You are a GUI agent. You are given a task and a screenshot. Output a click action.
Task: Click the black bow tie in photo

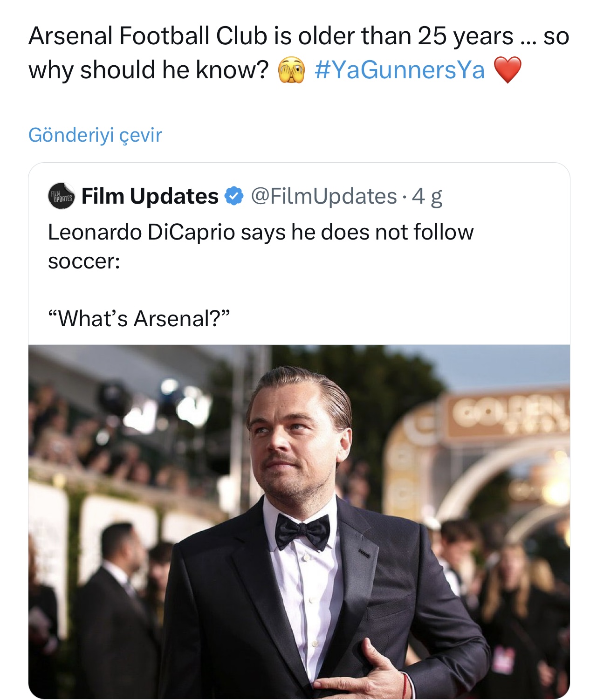(302, 532)
